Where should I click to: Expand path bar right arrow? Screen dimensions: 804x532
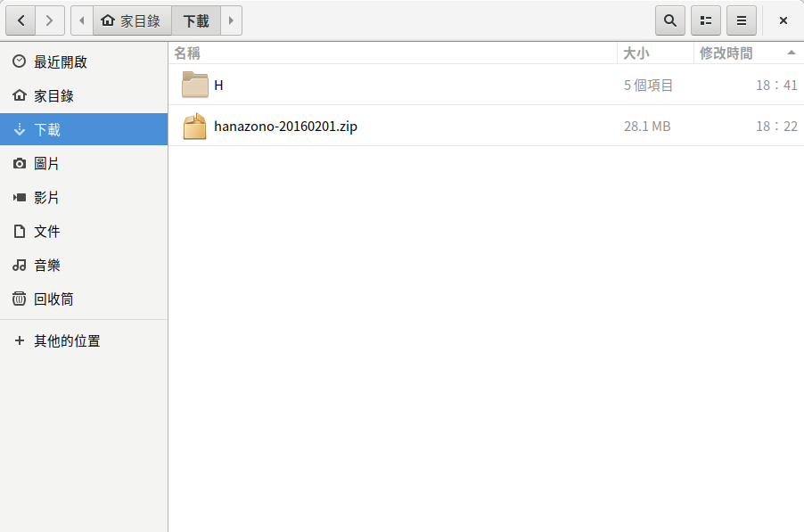pyautogui.click(x=231, y=20)
